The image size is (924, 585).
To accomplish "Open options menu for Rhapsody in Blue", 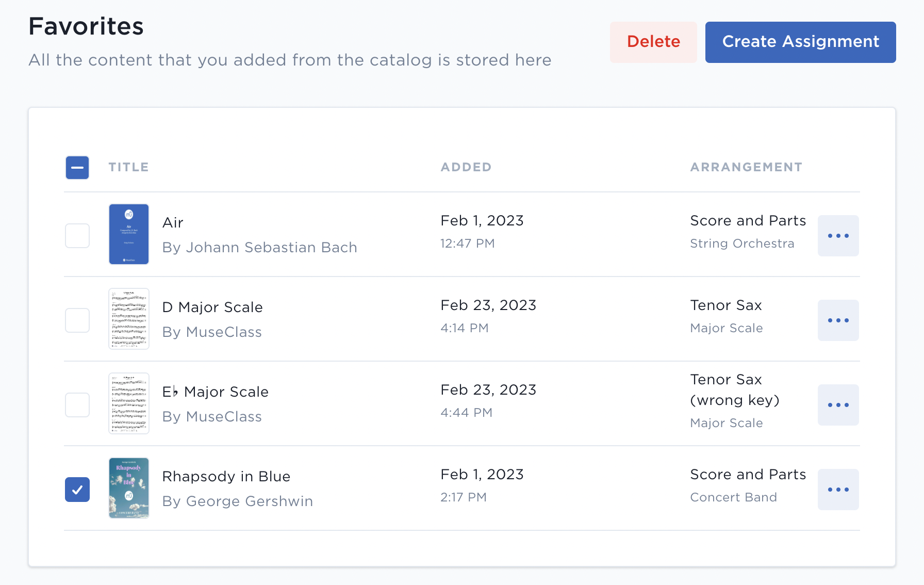I will 838,489.
